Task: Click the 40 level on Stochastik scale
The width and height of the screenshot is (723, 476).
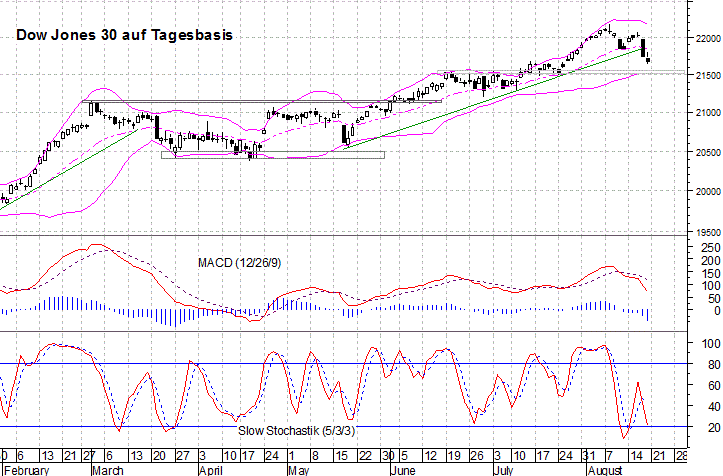Action: [714, 407]
